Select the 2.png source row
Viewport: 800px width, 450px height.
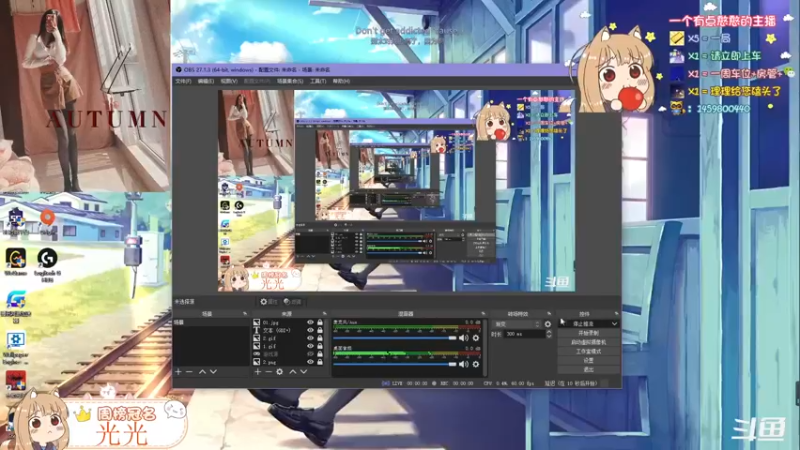[288, 362]
